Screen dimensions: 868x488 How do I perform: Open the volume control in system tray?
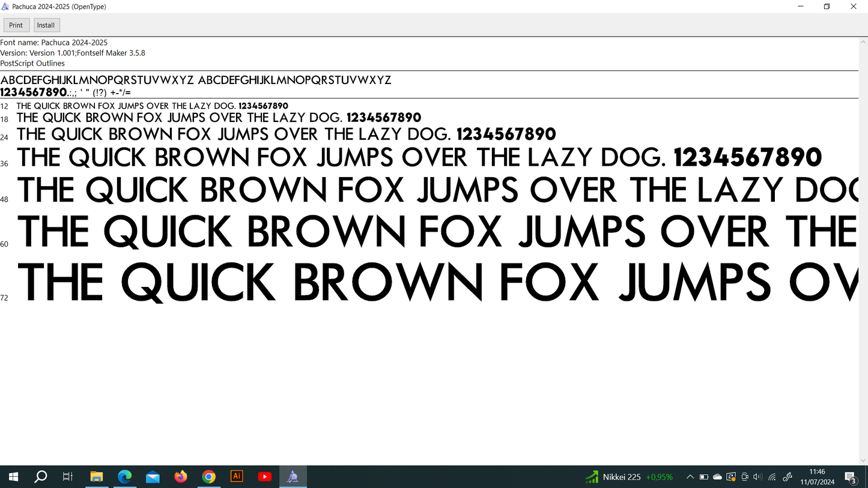[x=757, y=477]
